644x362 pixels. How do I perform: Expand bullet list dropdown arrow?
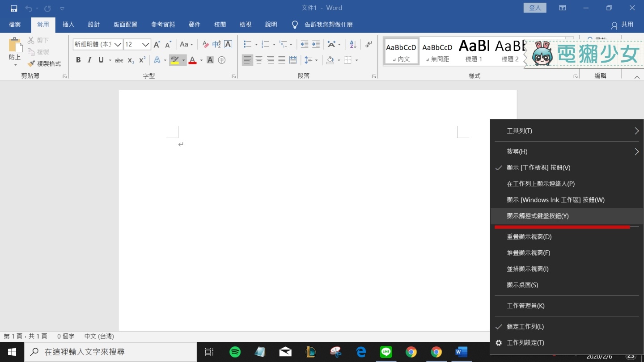[256, 44]
